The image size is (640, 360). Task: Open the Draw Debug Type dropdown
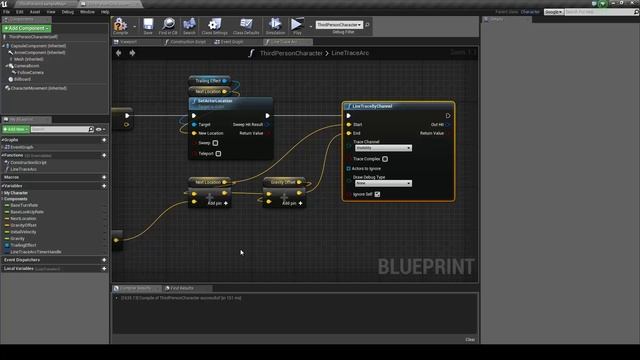pos(383,184)
